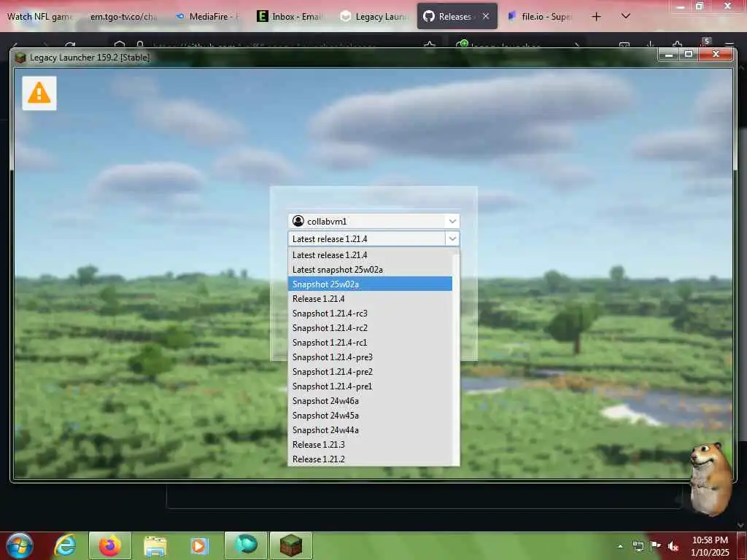Select Release 1.21.2 version
747x560 pixels.
point(370,459)
